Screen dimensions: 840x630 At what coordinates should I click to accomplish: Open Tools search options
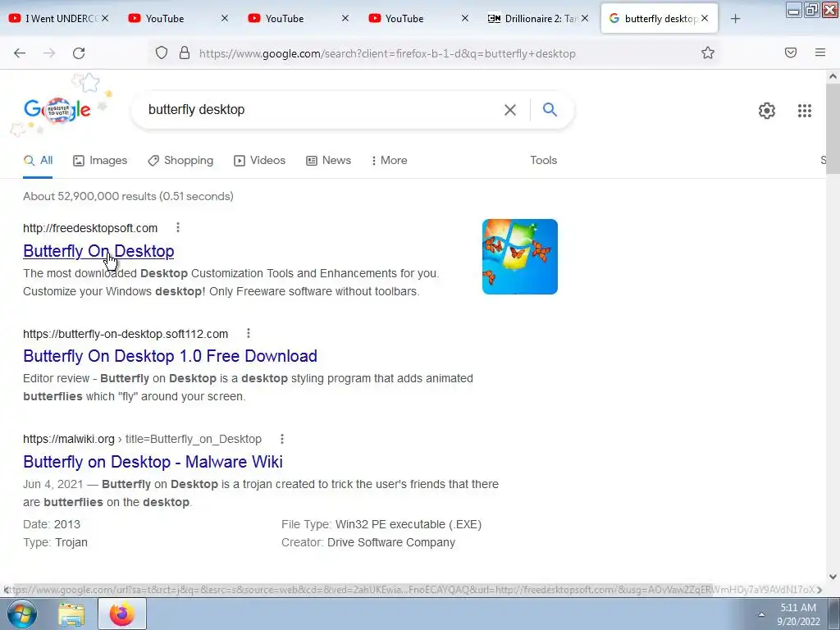(543, 160)
